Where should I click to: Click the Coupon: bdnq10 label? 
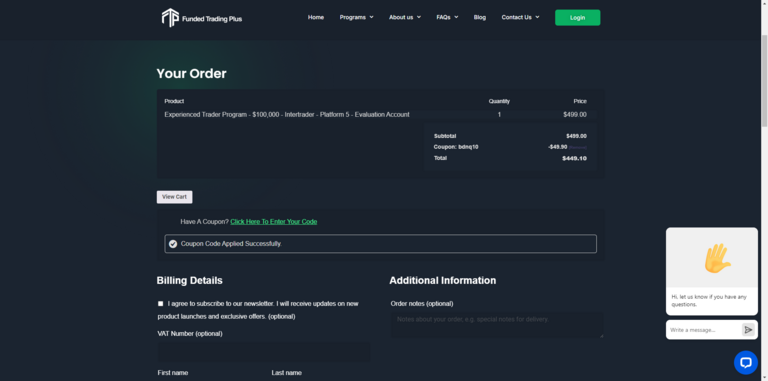(456, 147)
